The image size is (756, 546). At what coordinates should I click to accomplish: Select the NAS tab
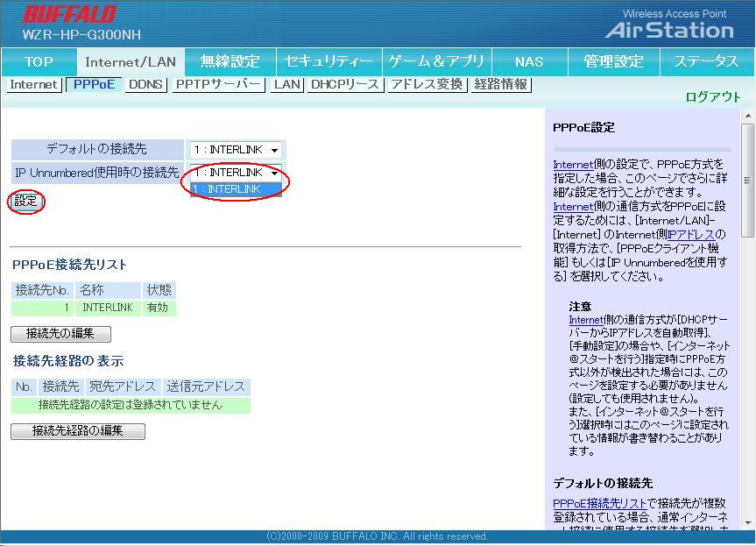(529, 61)
